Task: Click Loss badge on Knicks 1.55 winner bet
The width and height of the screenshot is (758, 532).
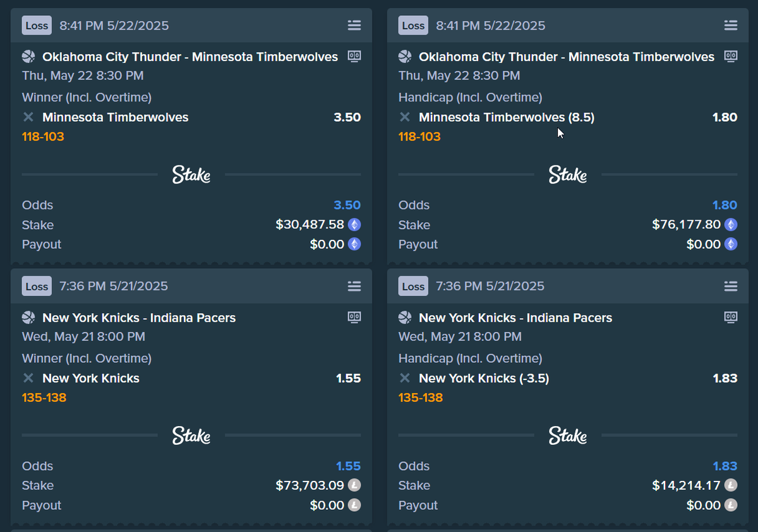Action: tap(37, 286)
